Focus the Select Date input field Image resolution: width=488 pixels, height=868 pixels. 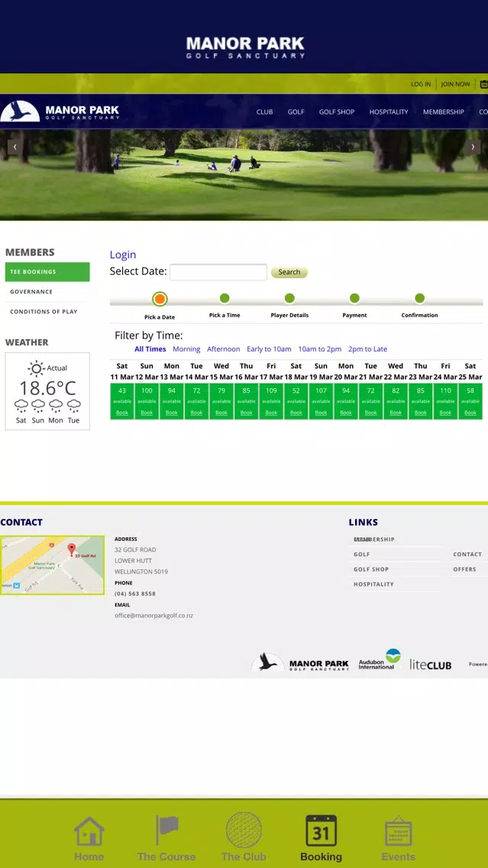(x=218, y=272)
